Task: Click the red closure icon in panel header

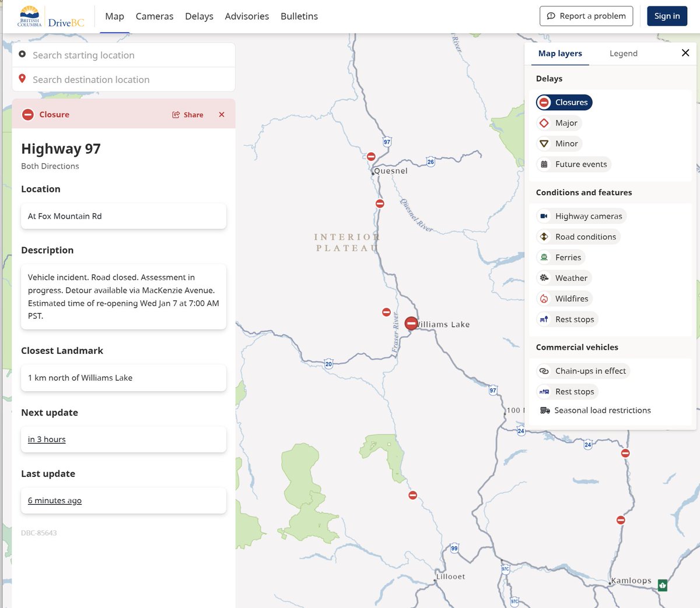Action: (x=28, y=115)
